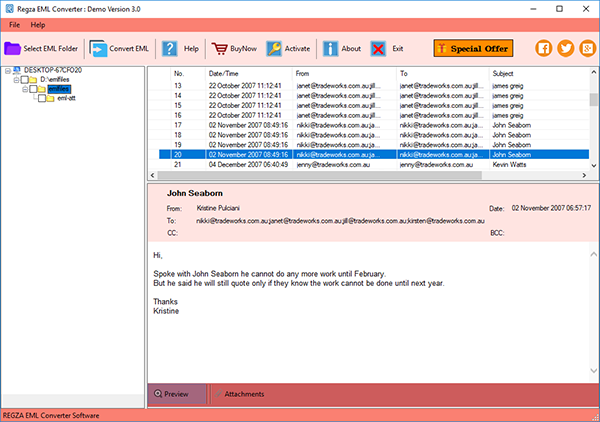Collapse the DESKTOP-67CFO20 tree node
The height and width of the screenshot is (422, 600).
7,71
